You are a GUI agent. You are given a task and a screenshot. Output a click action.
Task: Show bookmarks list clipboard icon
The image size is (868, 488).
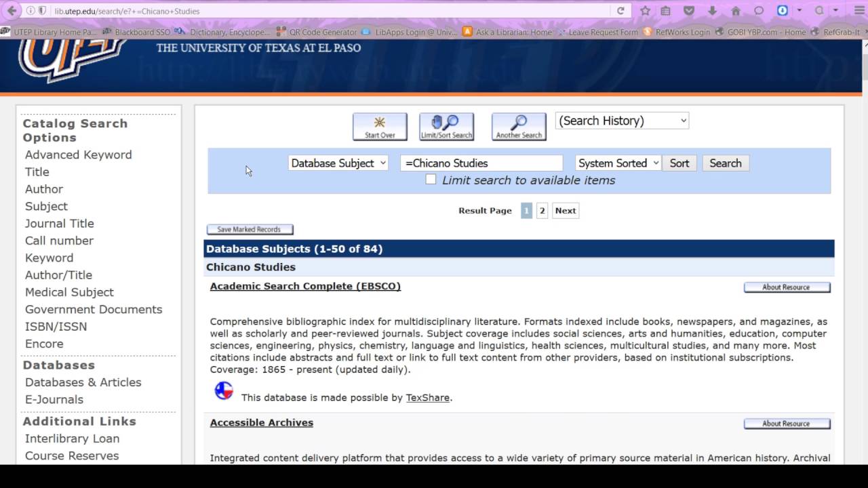pos(665,11)
